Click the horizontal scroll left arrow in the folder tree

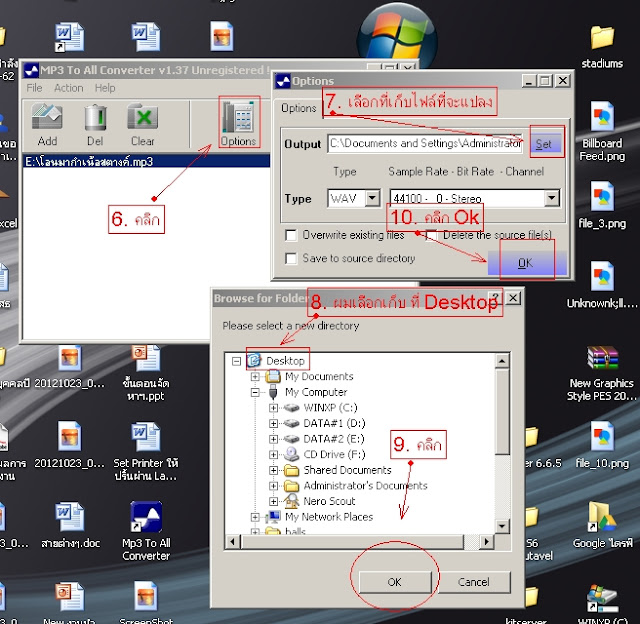[233, 542]
